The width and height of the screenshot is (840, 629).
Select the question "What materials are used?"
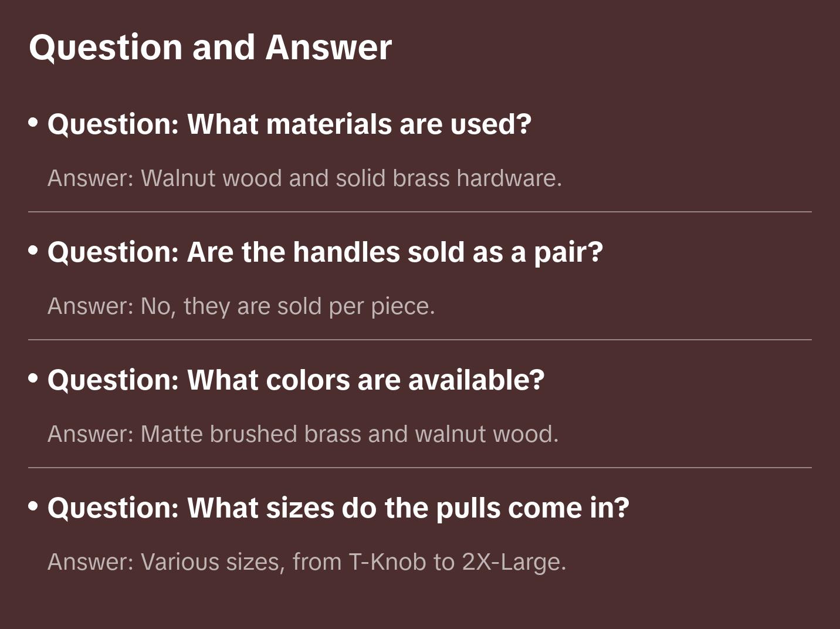point(289,124)
